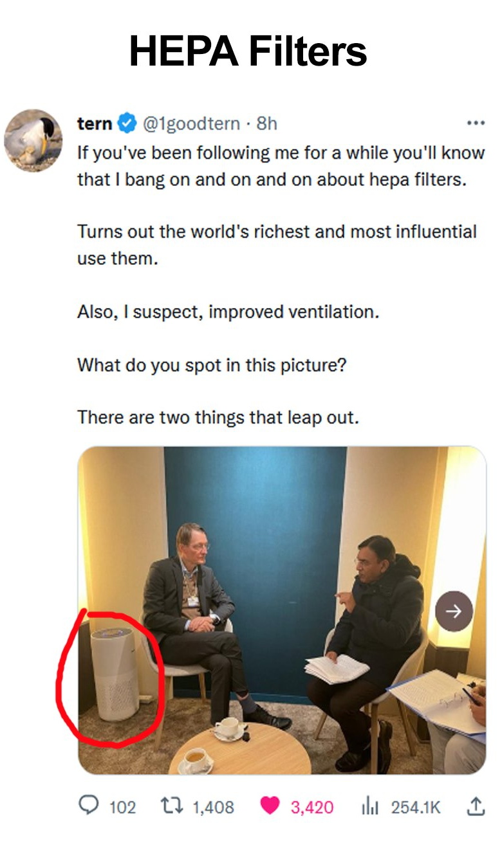Click the 102 replies count
Image resolution: width=502 pixels, height=868 pixels.
coord(122,807)
